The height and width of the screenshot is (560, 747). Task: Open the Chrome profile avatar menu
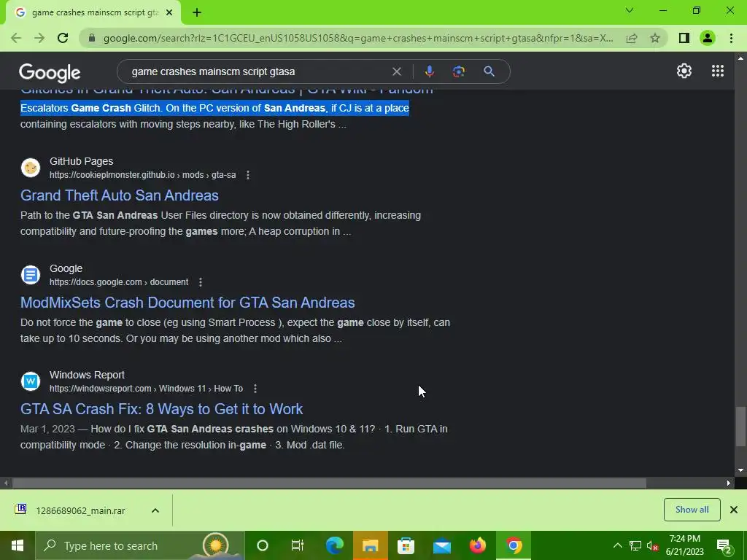[708, 38]
